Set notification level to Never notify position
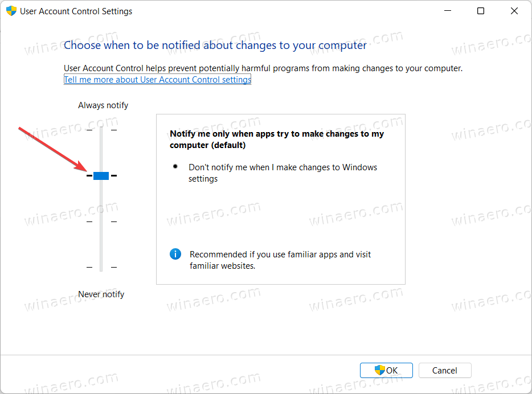 pyautogui.click(x=101, y=266)
